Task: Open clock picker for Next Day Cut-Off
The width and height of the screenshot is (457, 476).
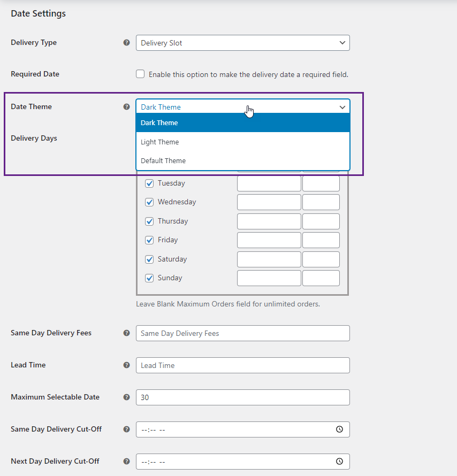Action: point(339,462)
